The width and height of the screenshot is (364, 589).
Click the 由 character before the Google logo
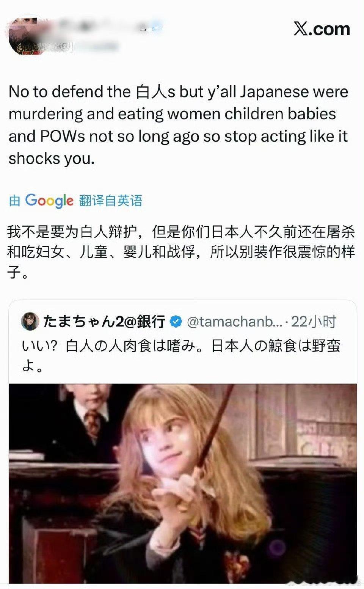(x=15, y=201)
